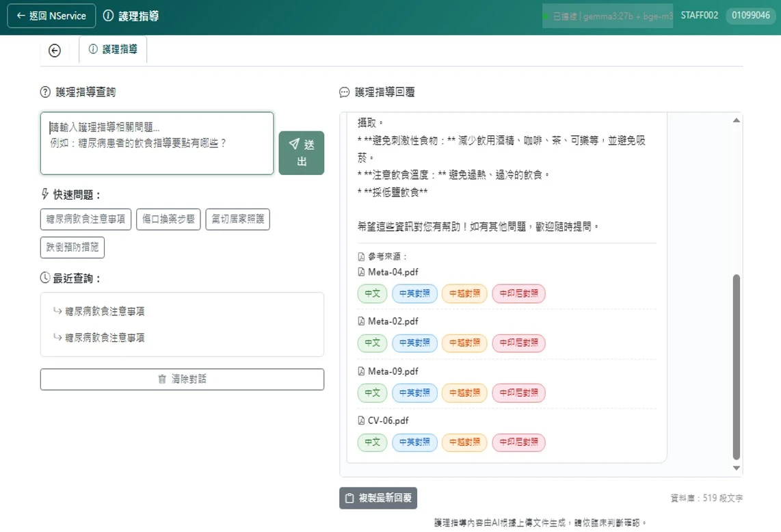Click the trash icon in 清除對話
The width and height of the screenshot is (781, 532).
click(x=162, y=379)
